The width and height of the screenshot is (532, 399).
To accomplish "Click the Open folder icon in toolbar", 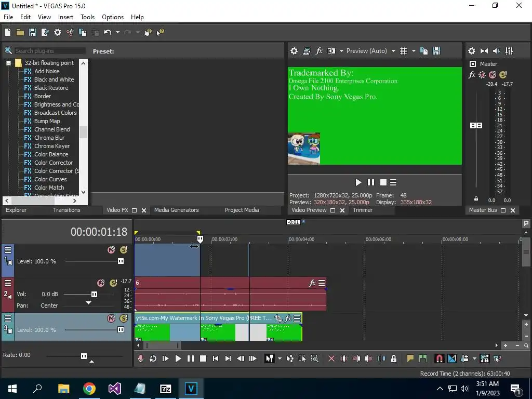I will (x=20, y=32).
